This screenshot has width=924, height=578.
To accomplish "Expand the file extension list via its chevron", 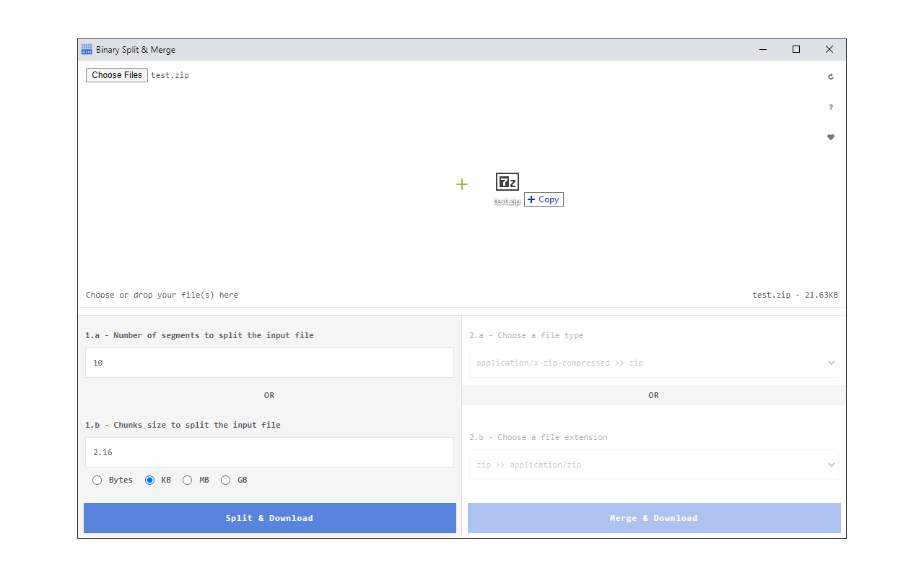I will coord(832,465).
